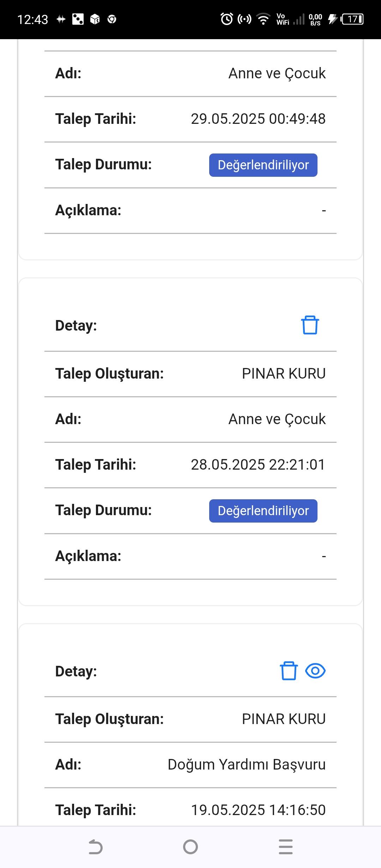381x868 pixels.
Task: Tap date 19.05.2025 14:16:50 value
Action: point(258,810)
